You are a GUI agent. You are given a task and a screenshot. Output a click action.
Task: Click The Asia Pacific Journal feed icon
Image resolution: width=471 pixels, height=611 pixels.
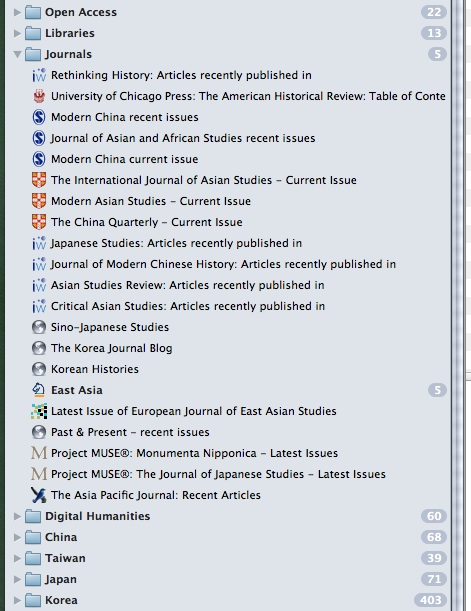coord(39,495)
